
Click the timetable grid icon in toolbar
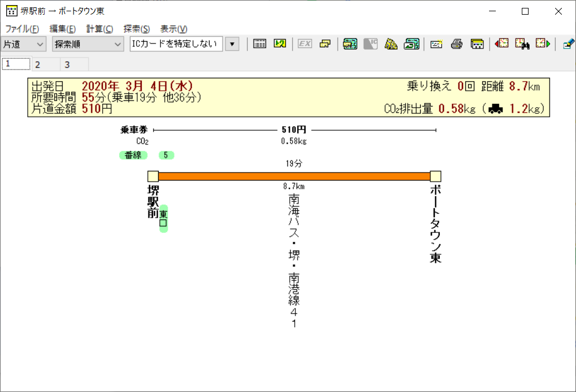pos(259,43)
